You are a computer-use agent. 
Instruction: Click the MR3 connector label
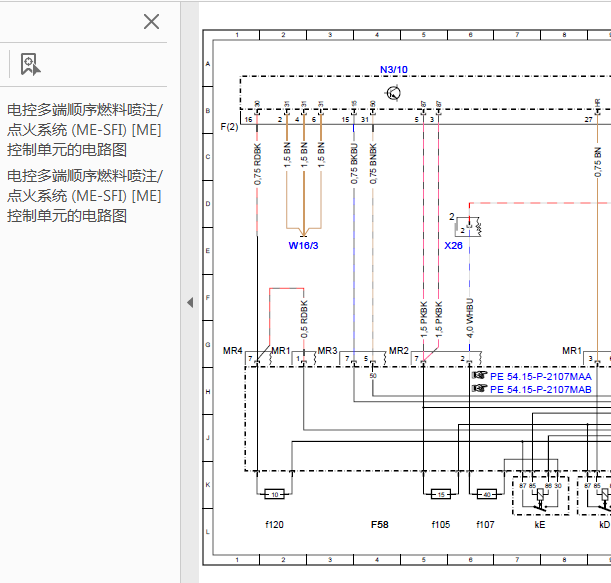[x=327, y=351]
